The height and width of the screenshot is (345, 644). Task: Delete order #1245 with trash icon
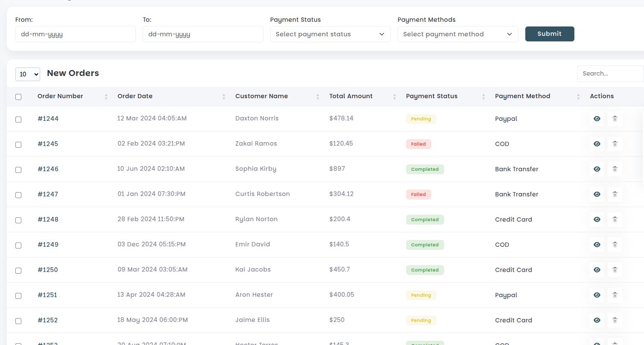[x=615, y=144]
